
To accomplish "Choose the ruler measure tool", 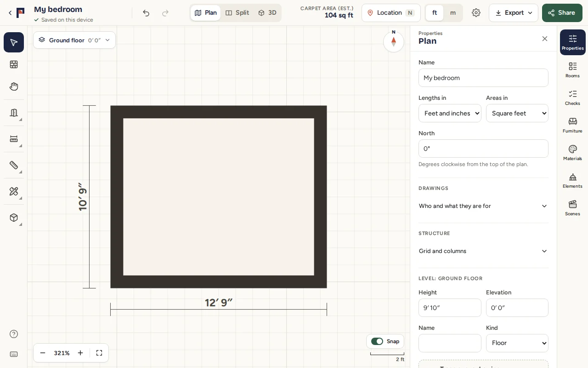I will click(x=14, y=165).
